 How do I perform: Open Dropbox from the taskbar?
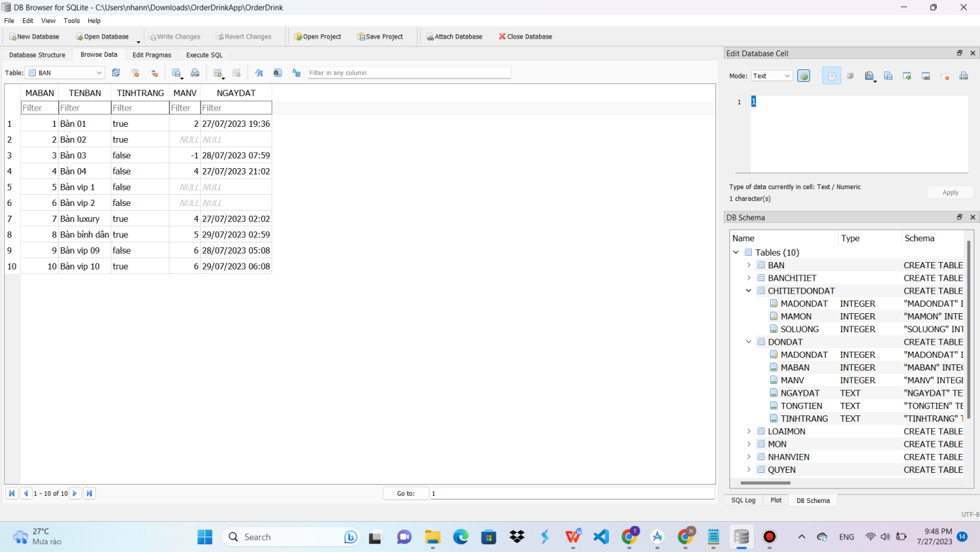pos(517,537)
